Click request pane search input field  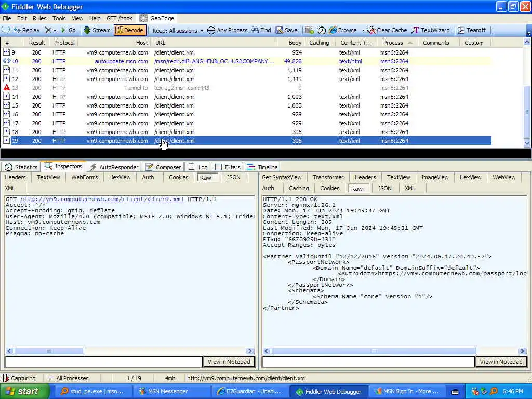[104, 362]
